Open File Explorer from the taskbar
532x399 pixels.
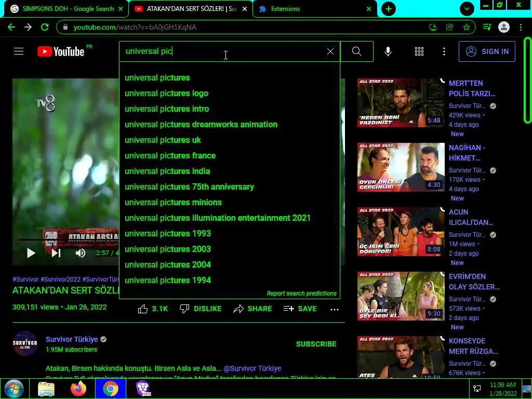pos(46,389)
